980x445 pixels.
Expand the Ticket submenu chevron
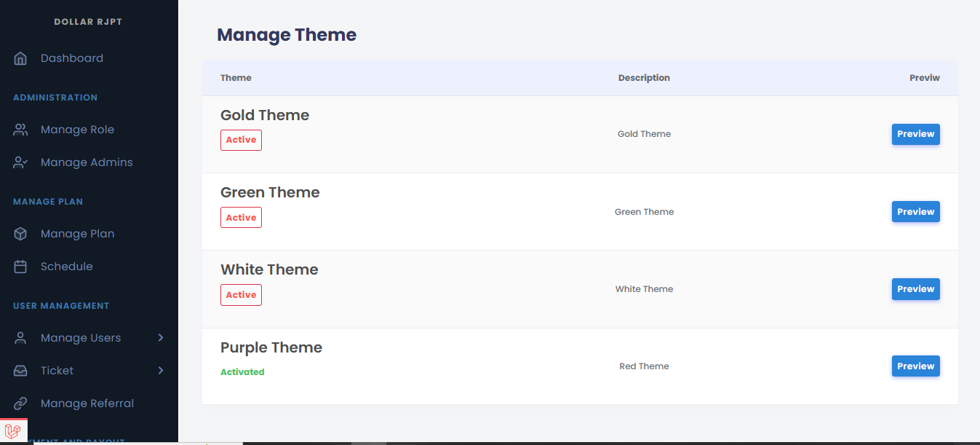click(161, 371)
